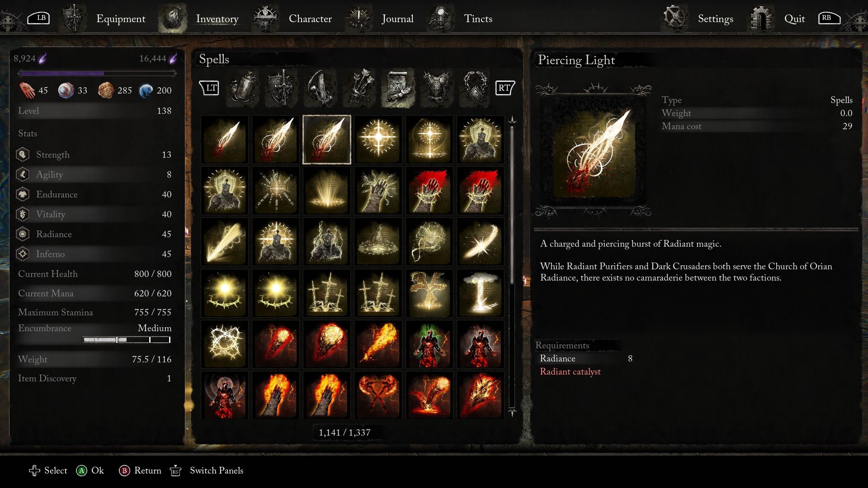Open the armor chestplate category icon
868x488 pixels.
point(437,88)
